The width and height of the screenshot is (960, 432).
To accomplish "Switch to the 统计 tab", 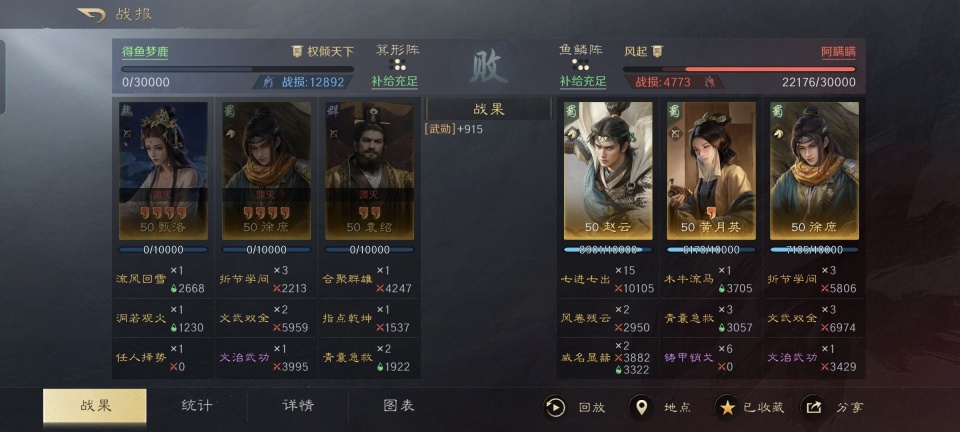I will point(197,406).
